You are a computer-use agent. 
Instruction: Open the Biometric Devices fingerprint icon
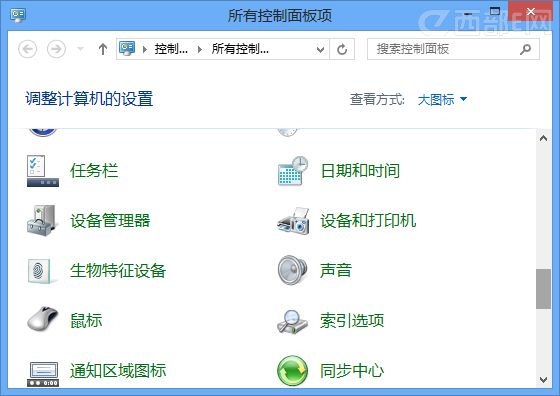[41, 271]
